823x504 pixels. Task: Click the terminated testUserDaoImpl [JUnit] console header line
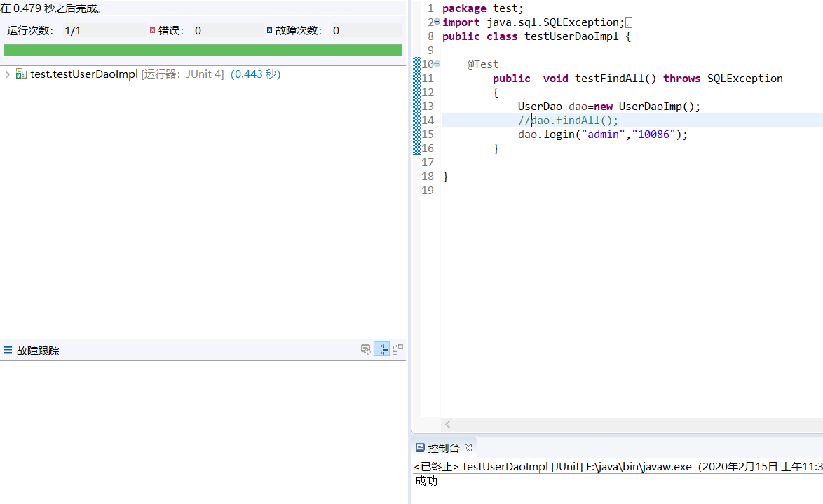pyautogui.click(x=618, y=466)
